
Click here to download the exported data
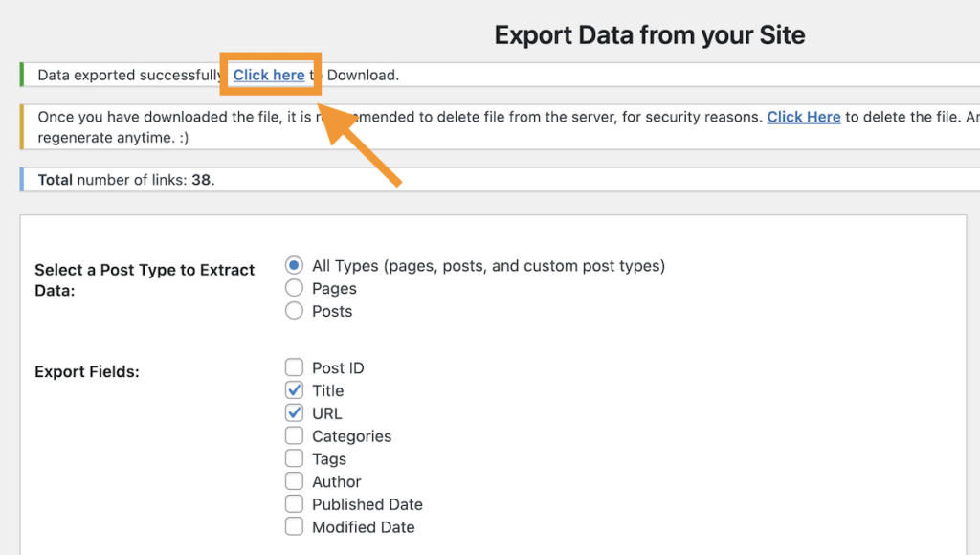click(x=269, y=75)
